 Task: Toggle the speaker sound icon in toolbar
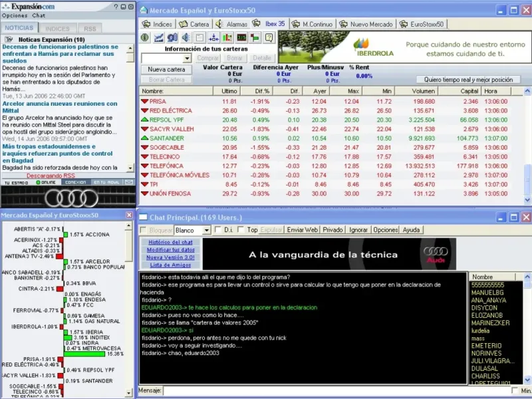[186, 37]
